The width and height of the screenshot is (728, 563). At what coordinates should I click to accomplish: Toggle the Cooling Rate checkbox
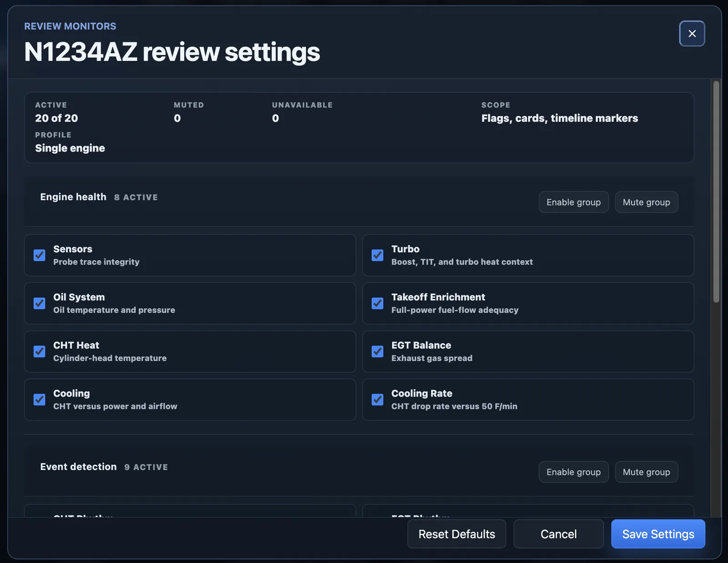click(x=377, y=400)
